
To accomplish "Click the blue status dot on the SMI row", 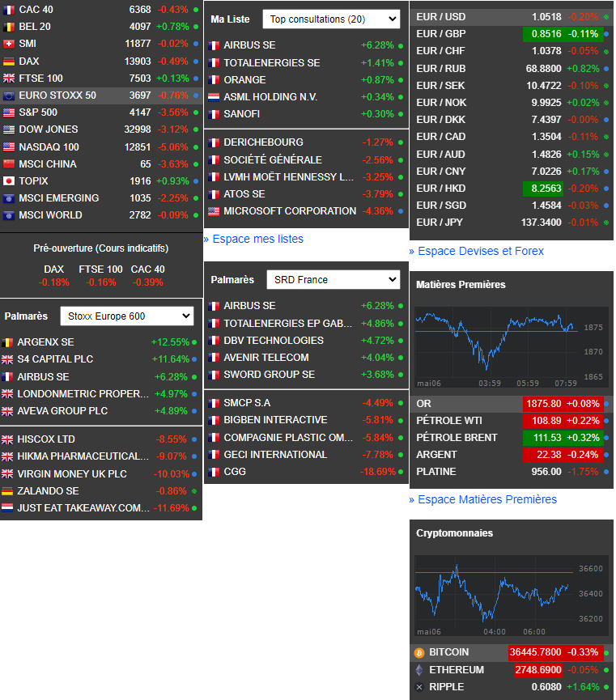I will [196, 44].
